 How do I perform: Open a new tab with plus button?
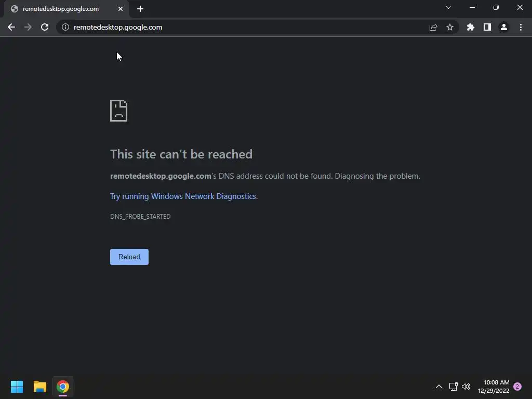[x=140, y=9]
